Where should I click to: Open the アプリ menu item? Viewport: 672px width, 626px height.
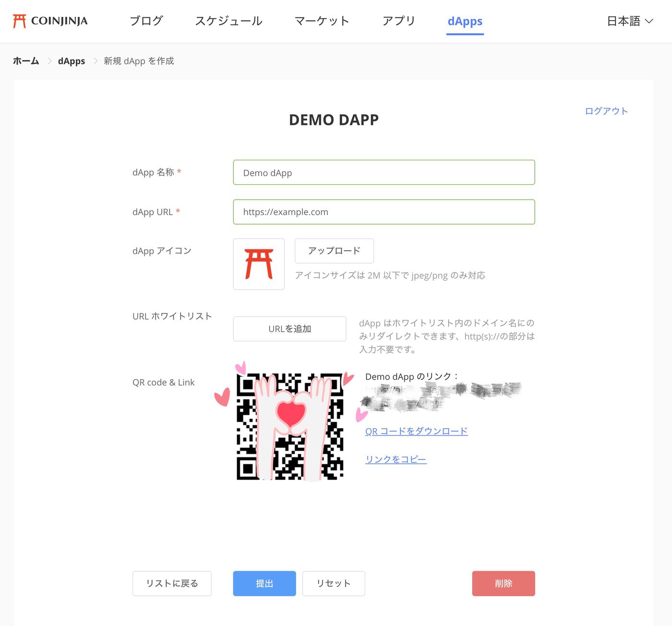pos(398,21)
